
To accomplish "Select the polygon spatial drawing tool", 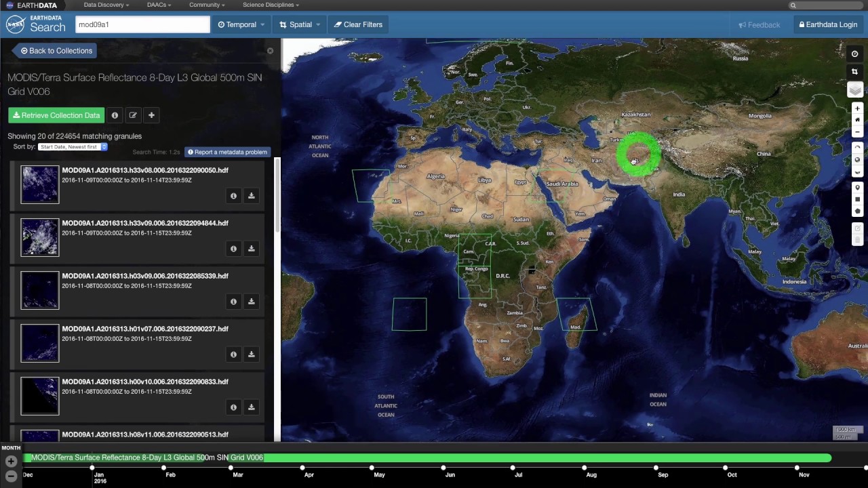I will click(857, 211).
